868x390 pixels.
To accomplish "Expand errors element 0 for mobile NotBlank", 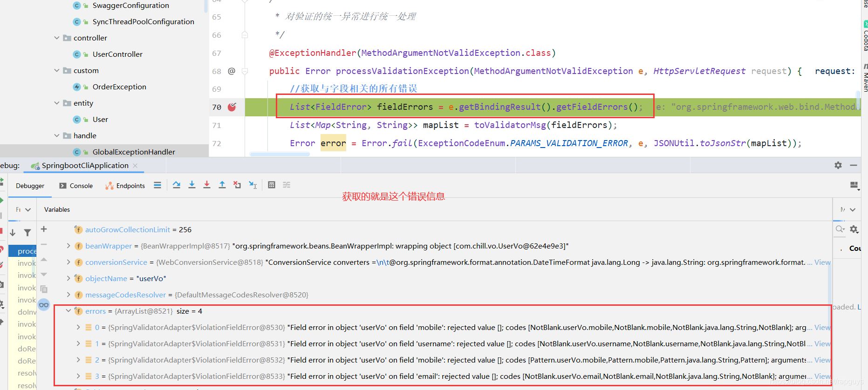I will tap(78, 327).
